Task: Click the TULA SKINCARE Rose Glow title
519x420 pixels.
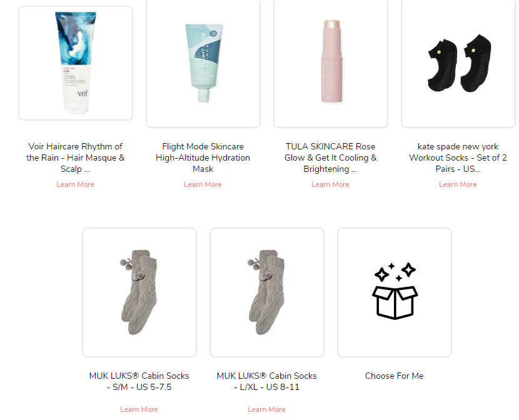Action: [330, 157]
